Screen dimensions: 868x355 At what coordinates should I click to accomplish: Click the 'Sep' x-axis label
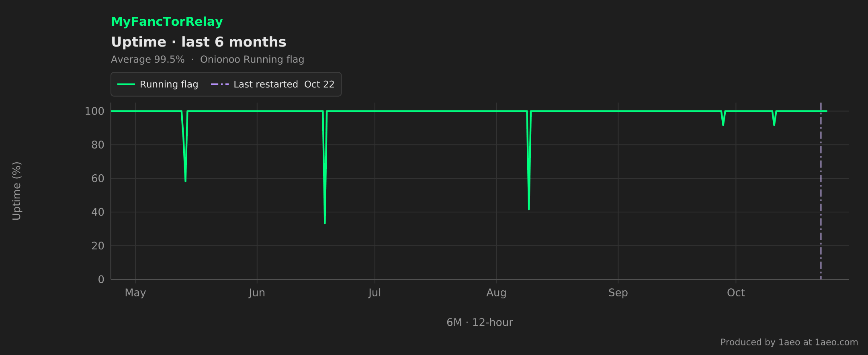pos(618,293)
